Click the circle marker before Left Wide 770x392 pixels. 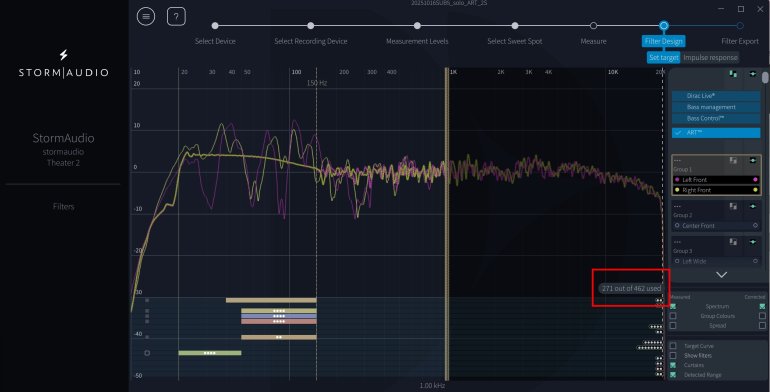coord(677,261)
